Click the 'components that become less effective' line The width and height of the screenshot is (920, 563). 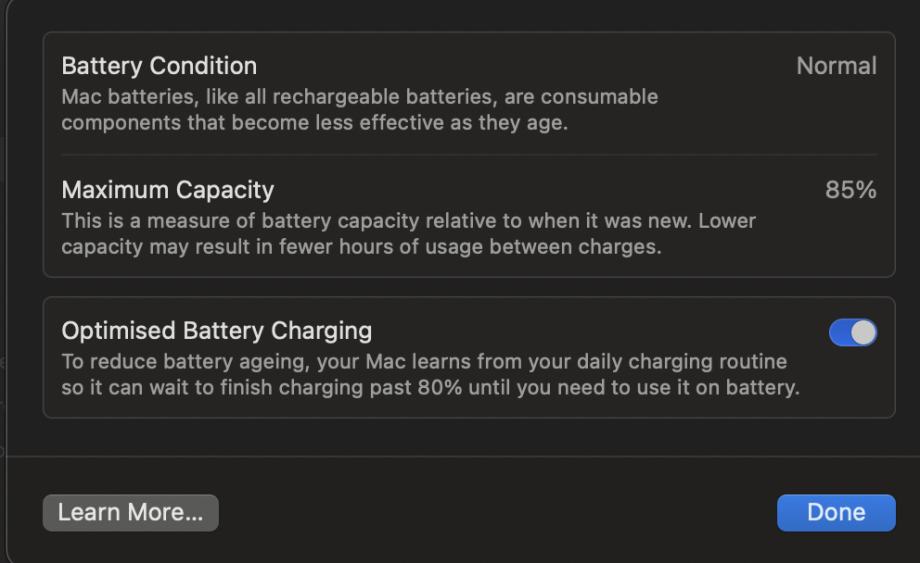[x=314, y=123]
